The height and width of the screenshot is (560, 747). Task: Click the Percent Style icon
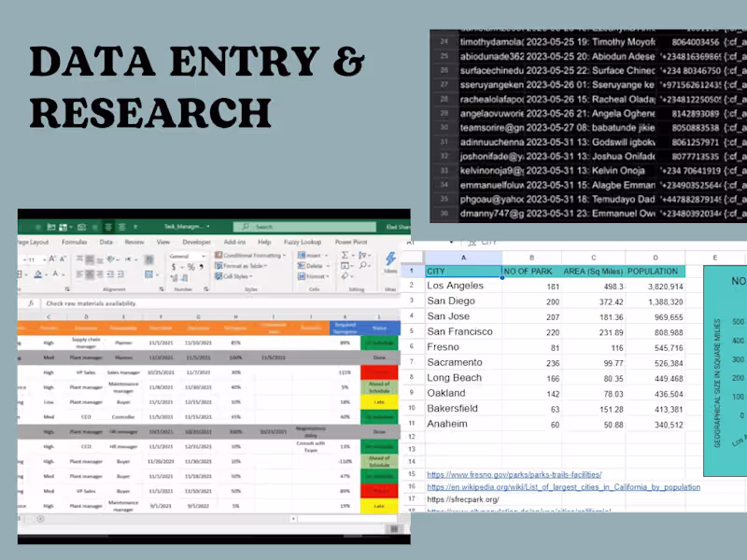click(x=190, y=267)
